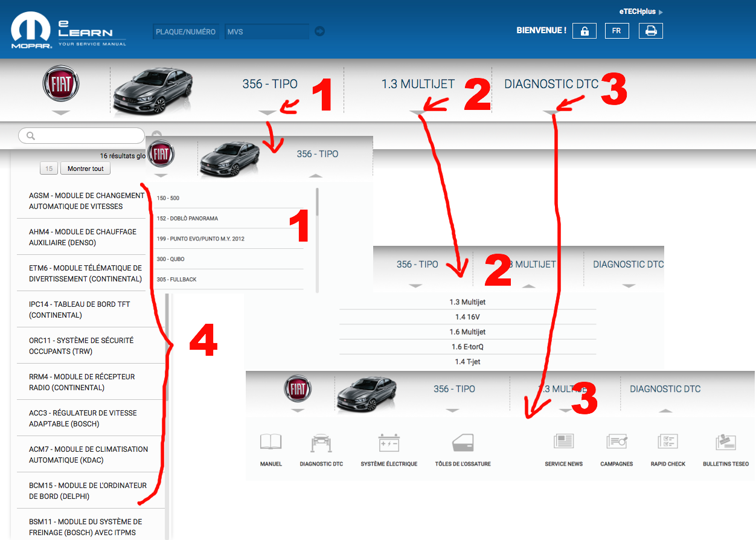Click the PLAQUE/NUMÉRO input field
Screen dimensions: 756x540
(185, 31)
